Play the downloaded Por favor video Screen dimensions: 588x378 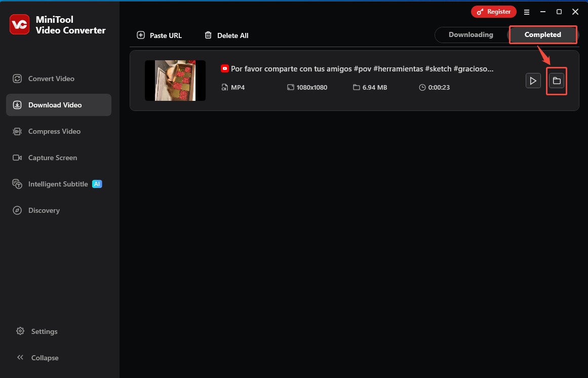coord(533,81)
